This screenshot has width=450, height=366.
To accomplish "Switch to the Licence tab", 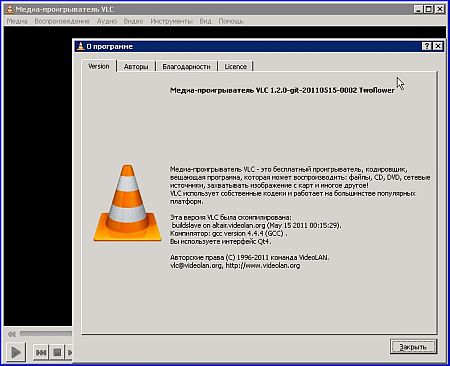I will coord(235,66).
